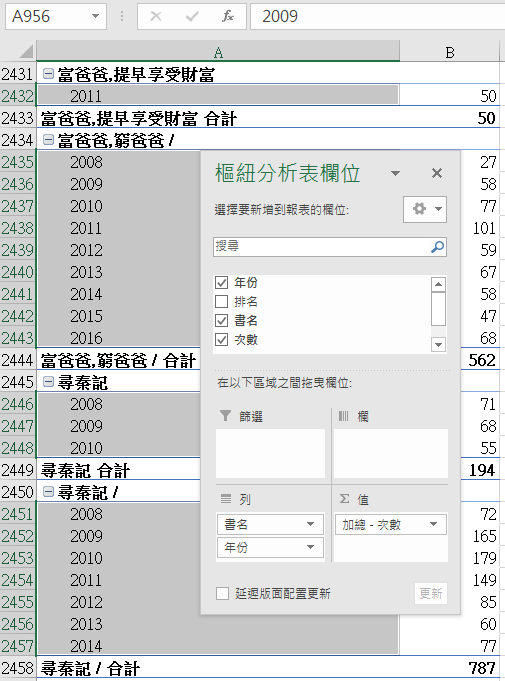This screenshot has height=681, width=505.
Task: Select row header 2431
Action: point(17,74)
